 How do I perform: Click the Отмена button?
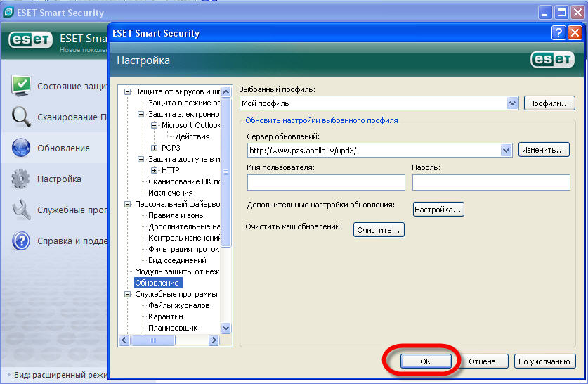tap(483, 361)
